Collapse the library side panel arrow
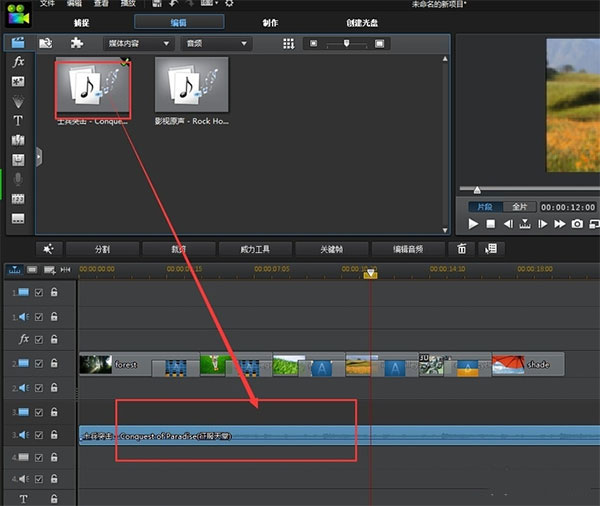600x506 pixels. [x=38, y=156]
